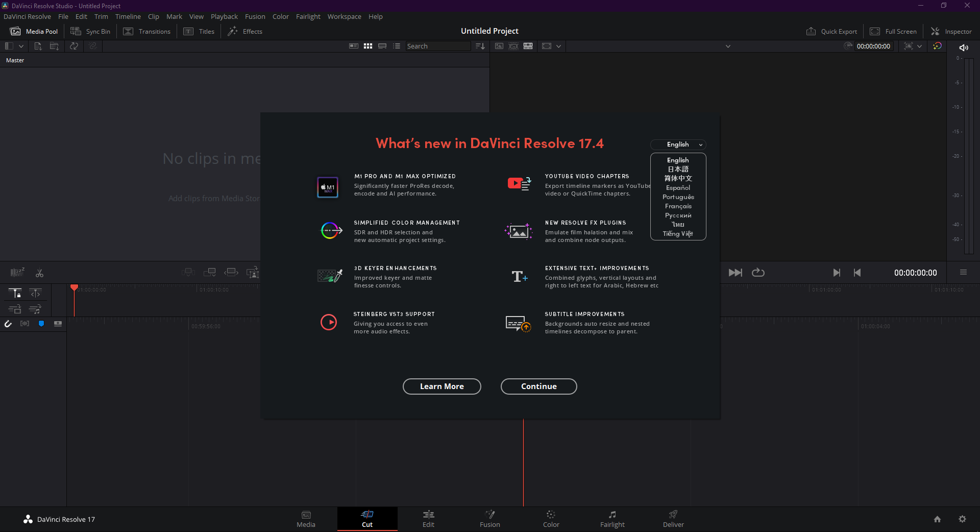Toggle the Sync Bin panel
980x532 pixels.
(90, 31)
